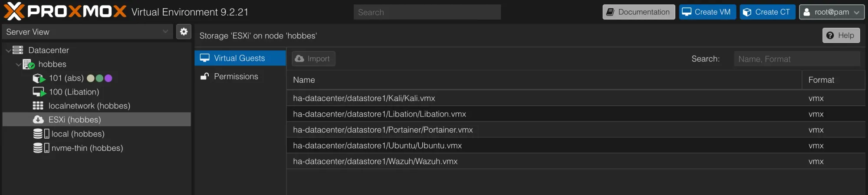
Task: Open Documentation
Action: [x=639, y=12]
